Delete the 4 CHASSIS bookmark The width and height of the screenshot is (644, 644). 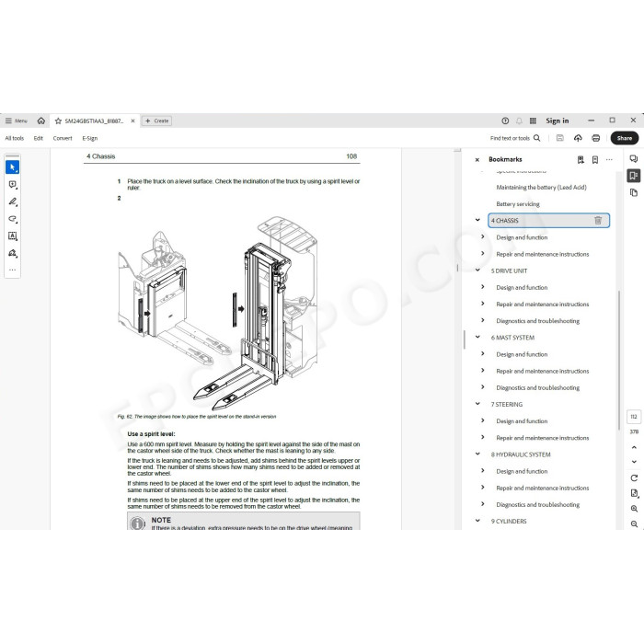(x=598, y=221)
